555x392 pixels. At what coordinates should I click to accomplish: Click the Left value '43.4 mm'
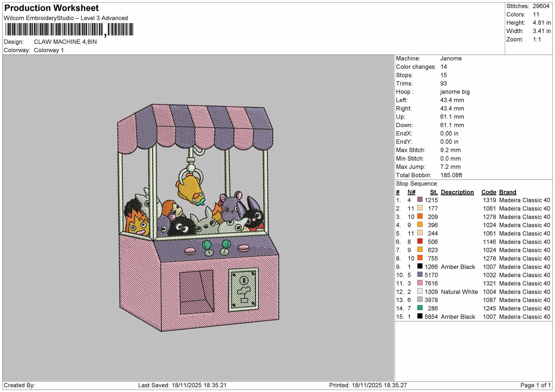coord(452,100)
